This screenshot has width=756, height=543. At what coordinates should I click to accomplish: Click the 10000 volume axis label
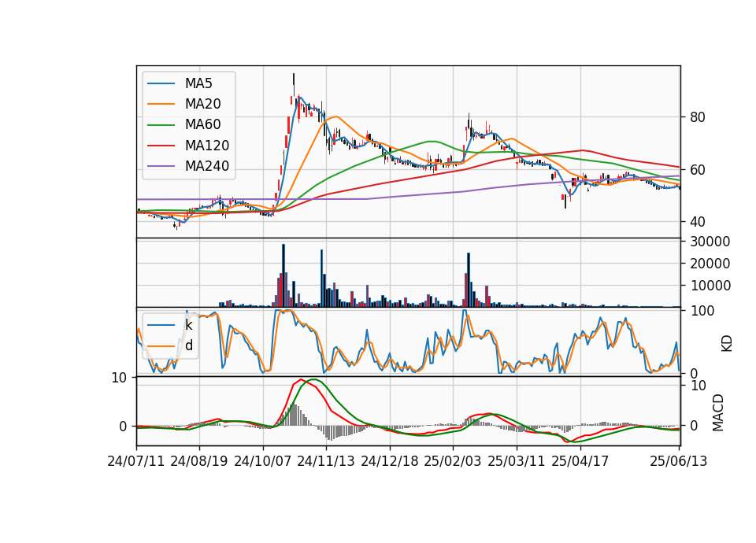tap(710, 286)
